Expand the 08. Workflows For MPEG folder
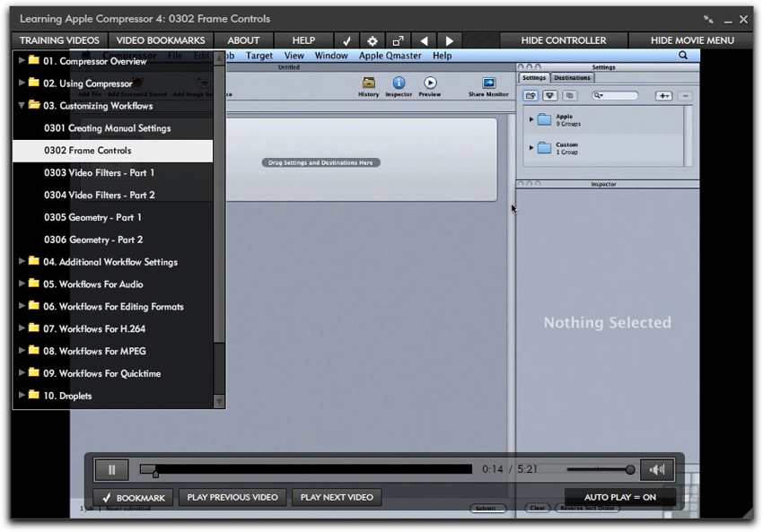763x532 pixels. pos(22,350)
